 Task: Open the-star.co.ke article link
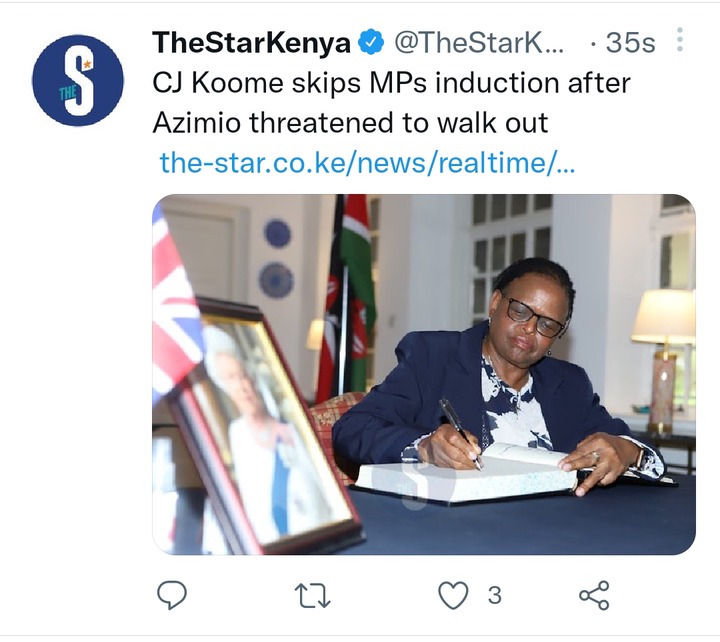367,163
